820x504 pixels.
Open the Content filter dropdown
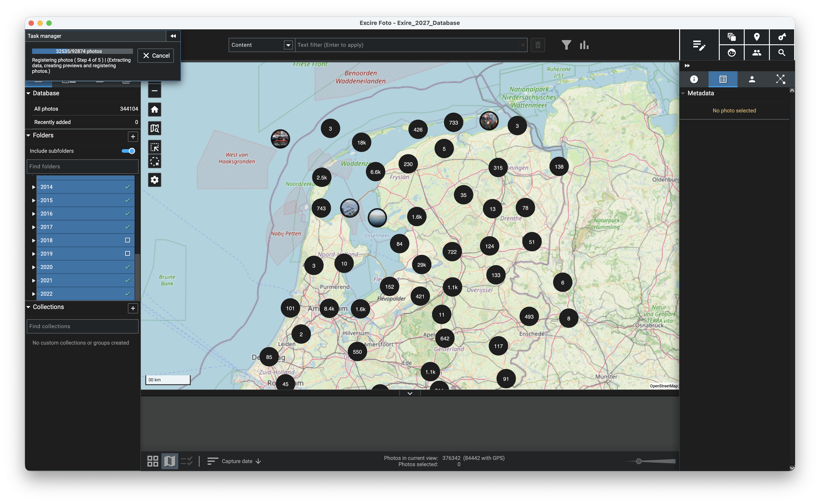point(288,45)
